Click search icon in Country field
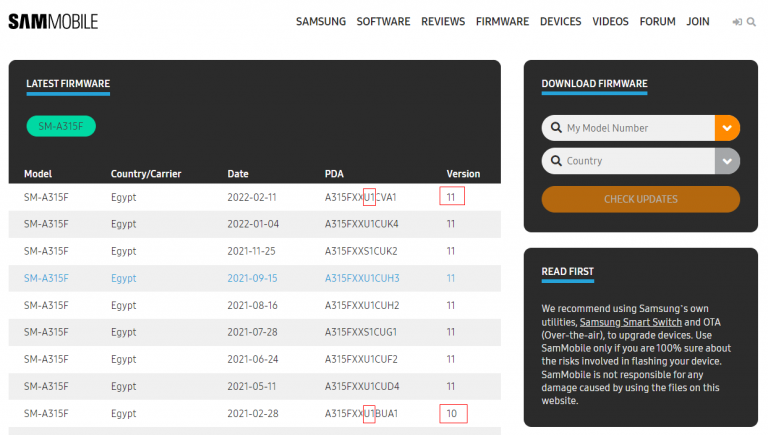 tap(556, 161)
